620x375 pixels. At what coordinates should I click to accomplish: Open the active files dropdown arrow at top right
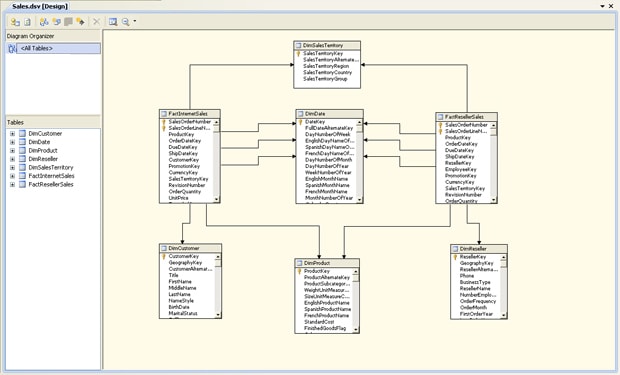tap(603, 6)
